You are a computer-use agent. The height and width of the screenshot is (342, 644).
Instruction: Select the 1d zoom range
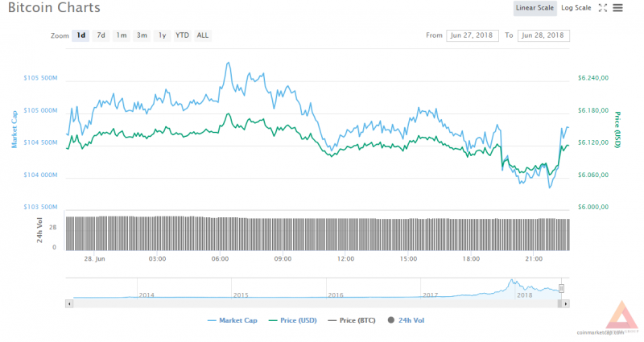80,35
